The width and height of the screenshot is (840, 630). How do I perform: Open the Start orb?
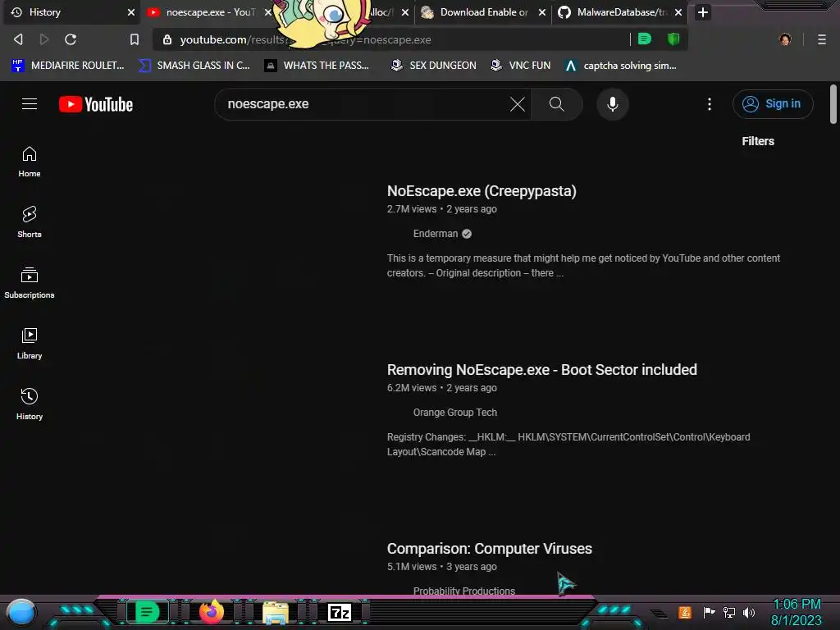[21, 613]
